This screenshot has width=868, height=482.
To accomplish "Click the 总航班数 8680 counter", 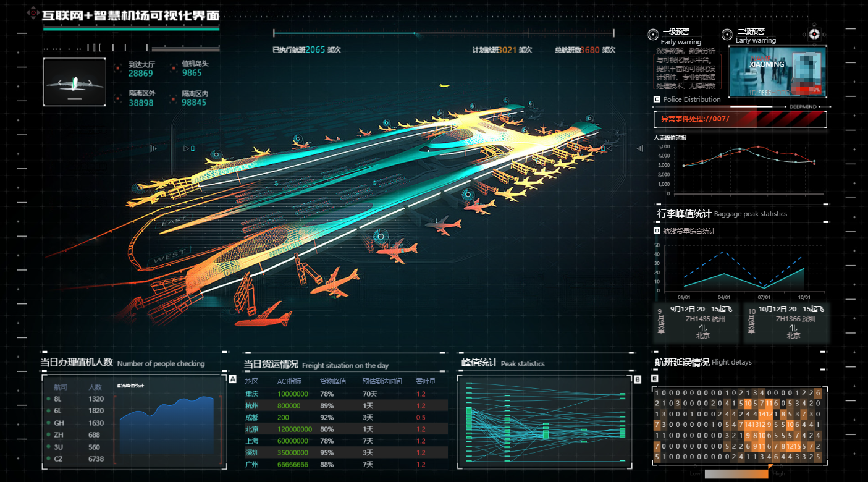I will pyautogui.click(x=585, y=50).
